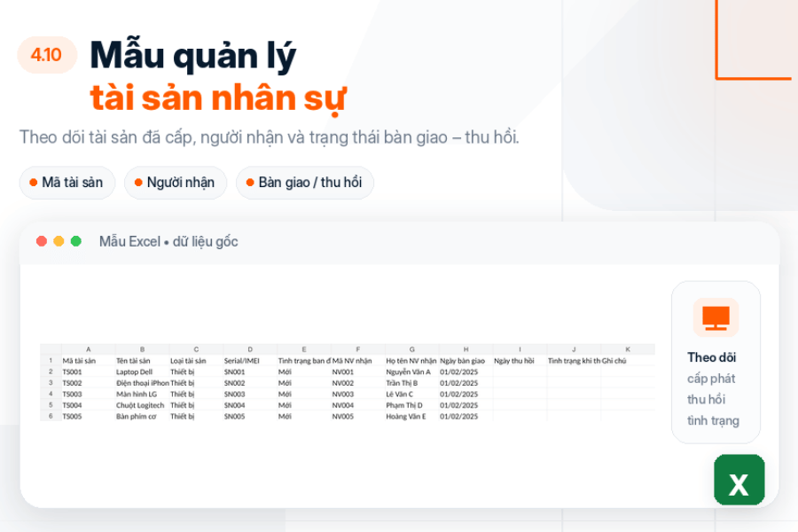Select cell TS002

click(89, 383)
